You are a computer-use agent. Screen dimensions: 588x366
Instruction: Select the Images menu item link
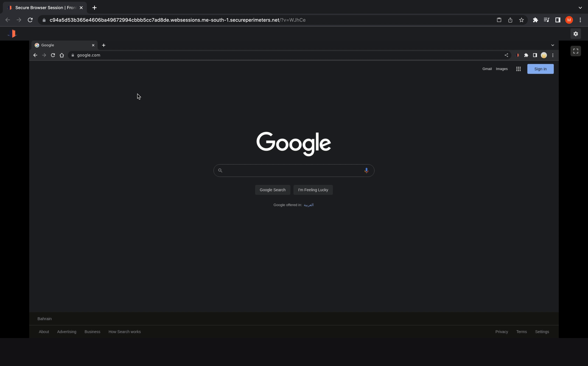502,69
